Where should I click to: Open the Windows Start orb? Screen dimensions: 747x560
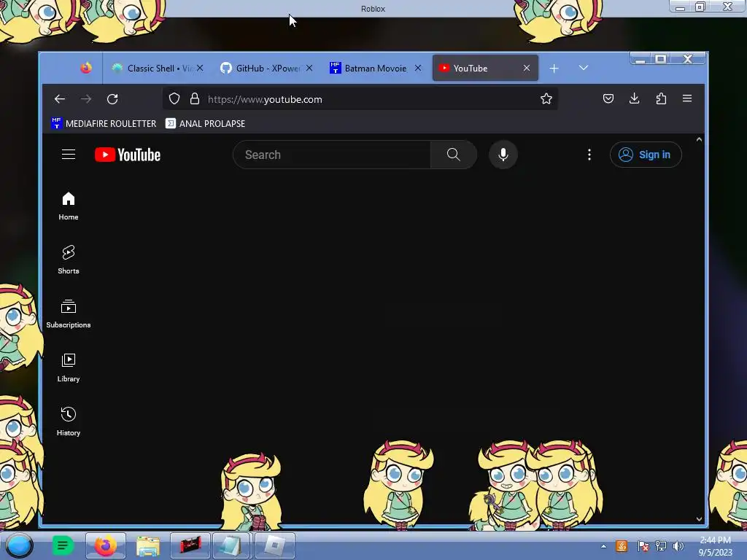[x=19, y=545]
